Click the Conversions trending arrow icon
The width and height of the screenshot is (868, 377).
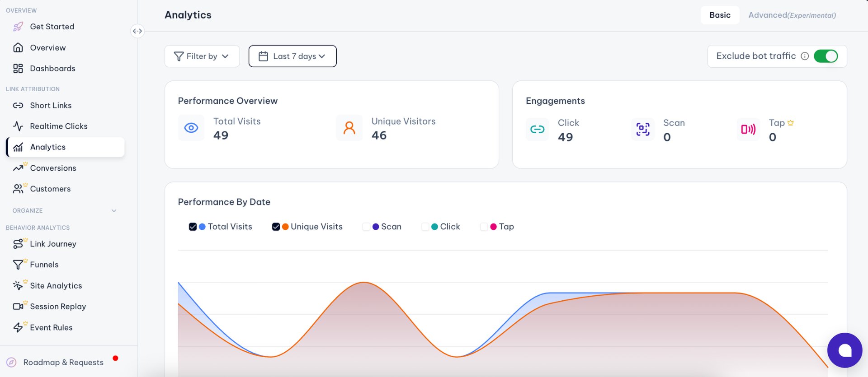click(18, 168)
